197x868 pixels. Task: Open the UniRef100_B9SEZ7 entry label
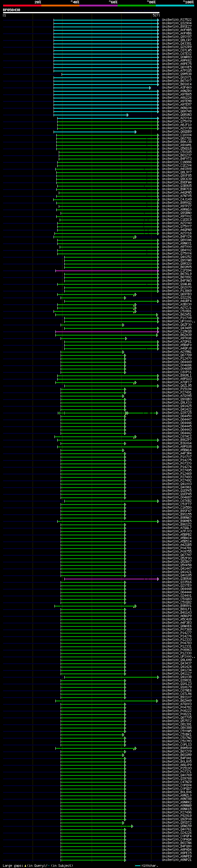coord(177,26)
